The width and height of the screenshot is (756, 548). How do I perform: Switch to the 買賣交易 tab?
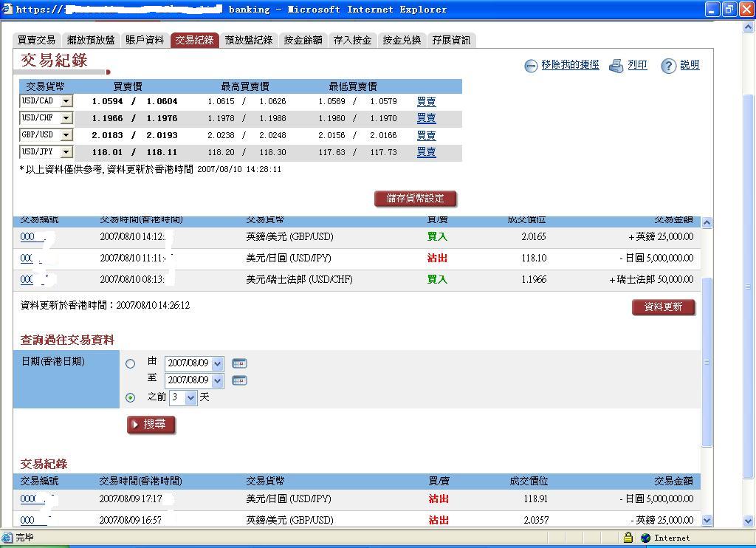coord(37,40)
